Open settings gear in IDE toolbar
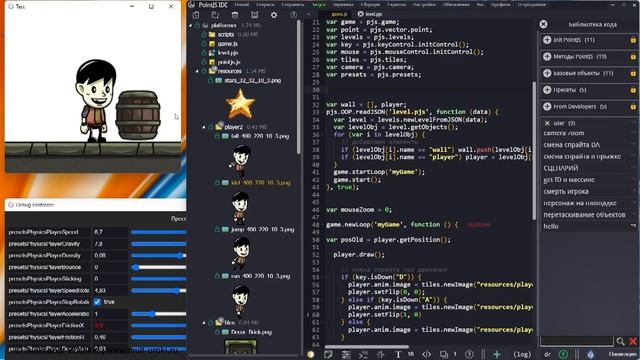 pyautogui.click(x=274, y=15)
